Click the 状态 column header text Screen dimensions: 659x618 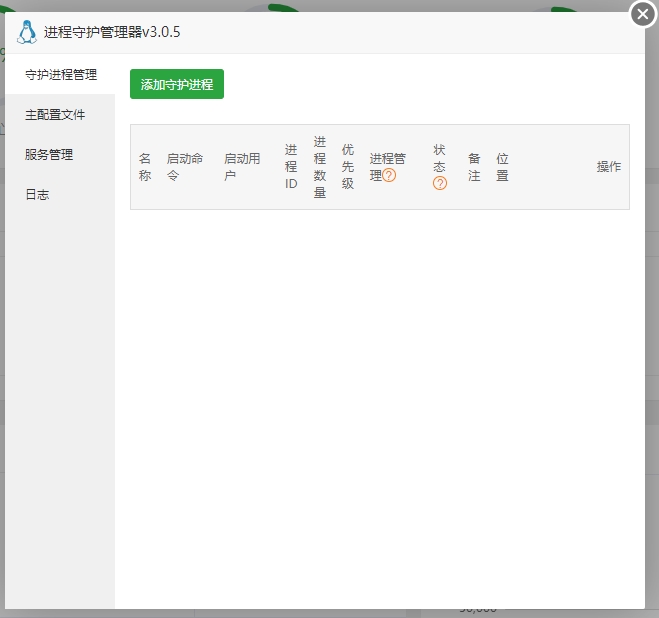point(439,158)
